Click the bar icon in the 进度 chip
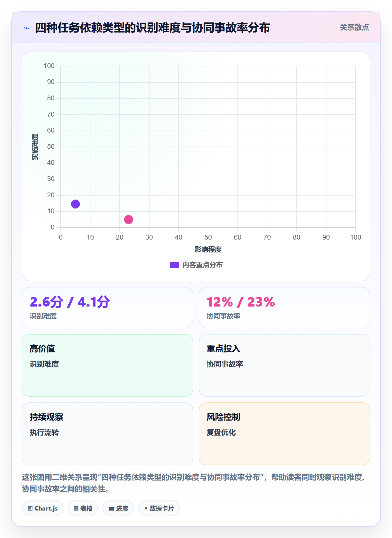The width and height of the screenshot is (392, 538). 111,509
